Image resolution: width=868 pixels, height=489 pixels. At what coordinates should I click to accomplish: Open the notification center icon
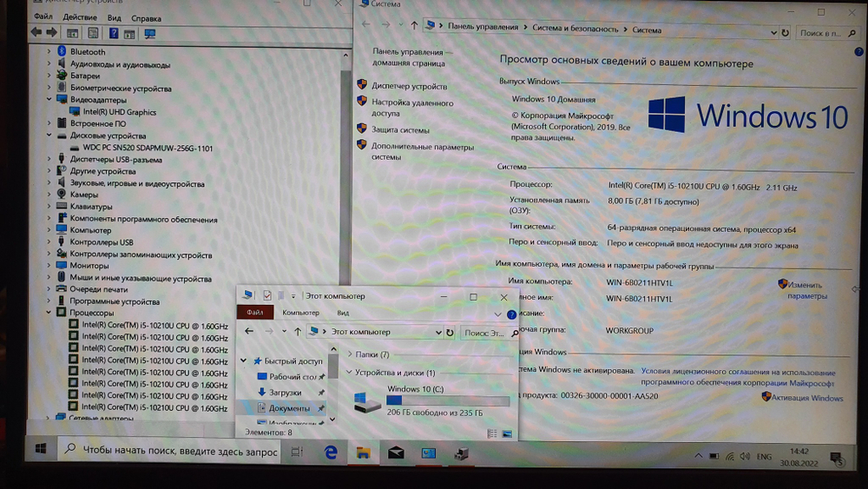[x=836, y=458]
